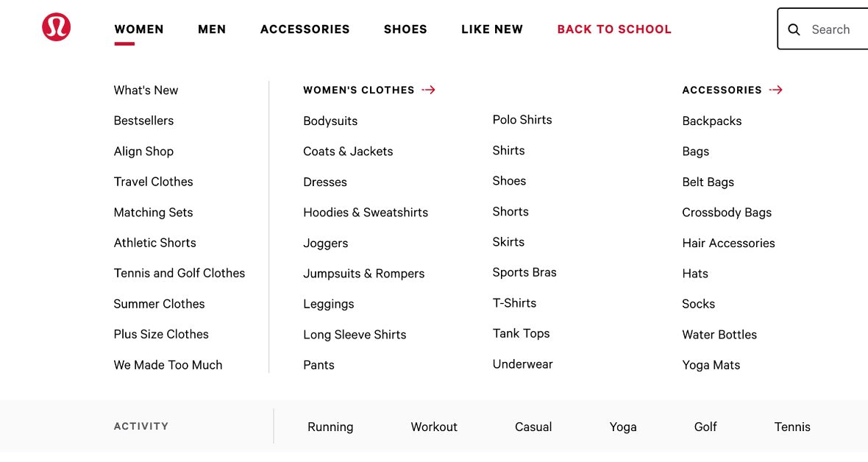Go to Back to School section
This screenshot has width=868, height=462.
(614, 29)
